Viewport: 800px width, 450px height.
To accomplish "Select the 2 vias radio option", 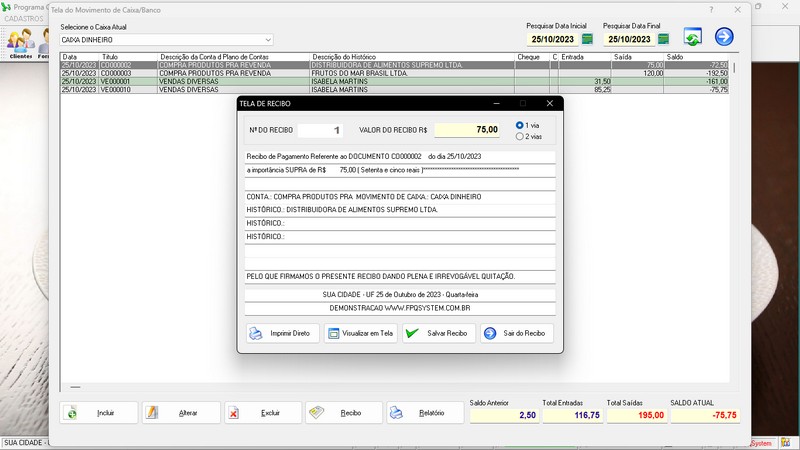I will (519, 136).
